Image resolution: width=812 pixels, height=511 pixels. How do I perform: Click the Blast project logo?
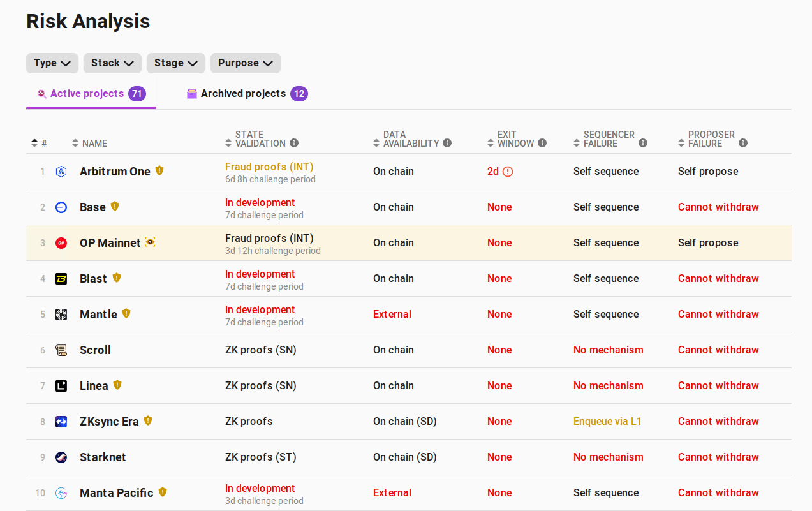[x=61, y=279]
